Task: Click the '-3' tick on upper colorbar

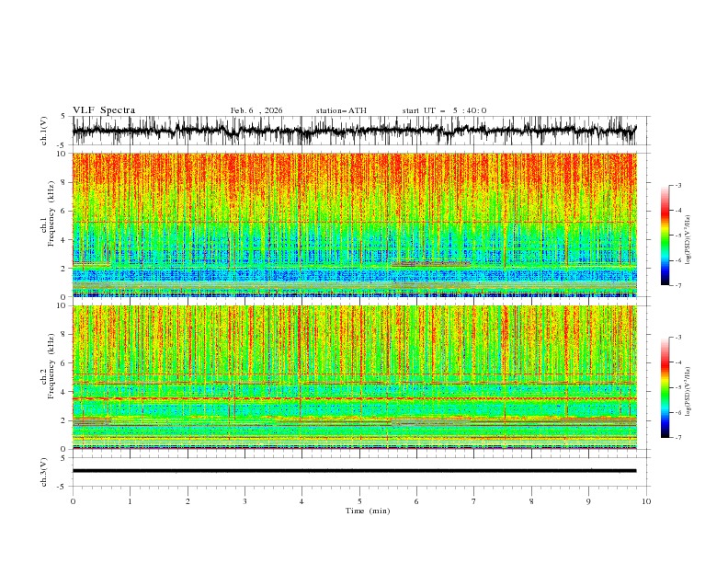Action: click(678, 185)
